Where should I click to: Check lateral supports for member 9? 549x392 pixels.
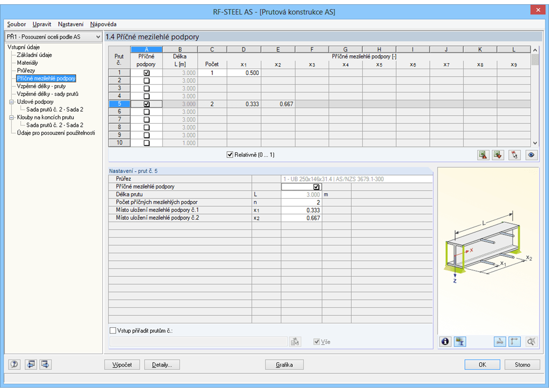pos(147,135)
